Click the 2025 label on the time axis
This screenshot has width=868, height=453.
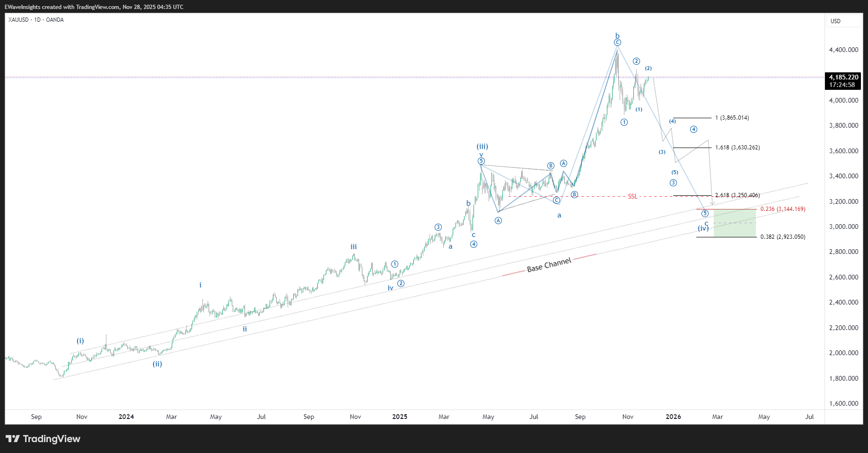(x=400, y=417)
